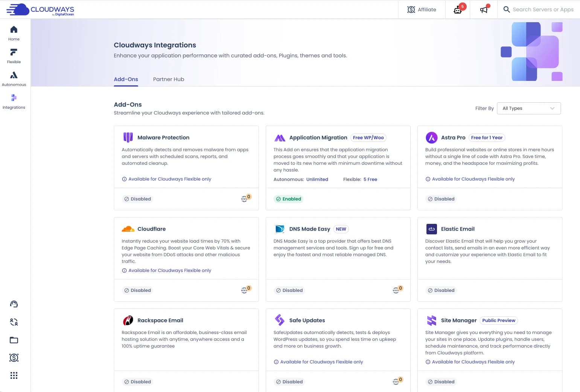Image resolution: width=580 pixels, height=392 pixels.
Task: Toggle the Elastic Email Disabled status
Action: point(441,290)
